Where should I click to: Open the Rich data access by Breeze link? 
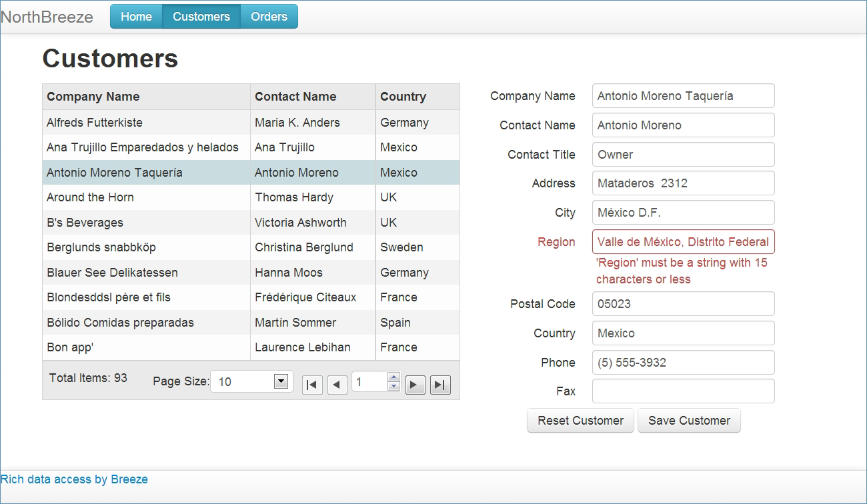74,479
